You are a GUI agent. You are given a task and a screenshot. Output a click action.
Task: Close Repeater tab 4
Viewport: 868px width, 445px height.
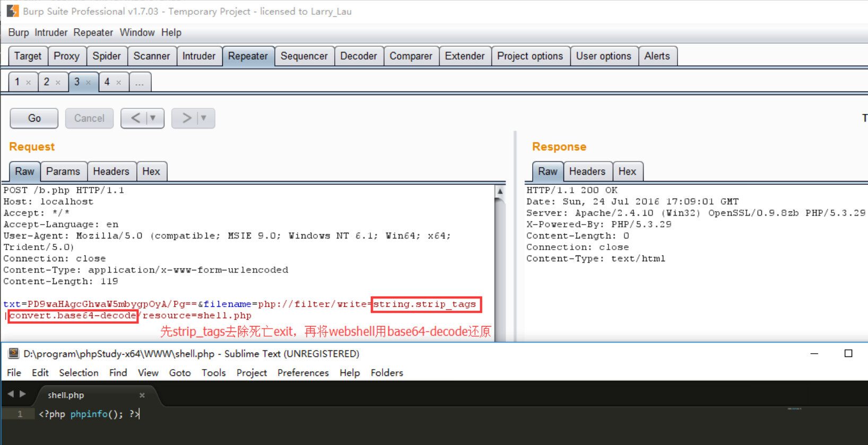118,82
